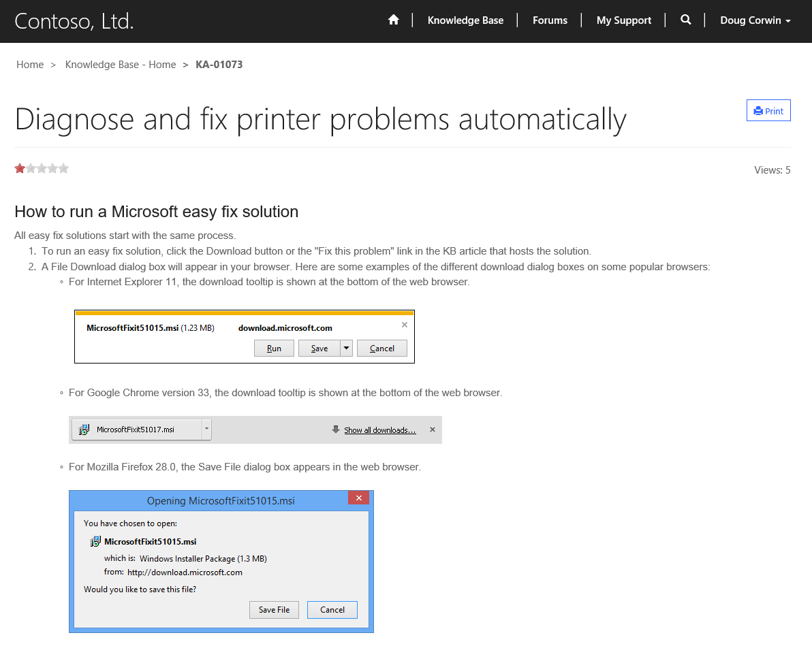
Task: Click 'Windows Installer Package (1.3 MB)' text
Action: click(203, 559)
